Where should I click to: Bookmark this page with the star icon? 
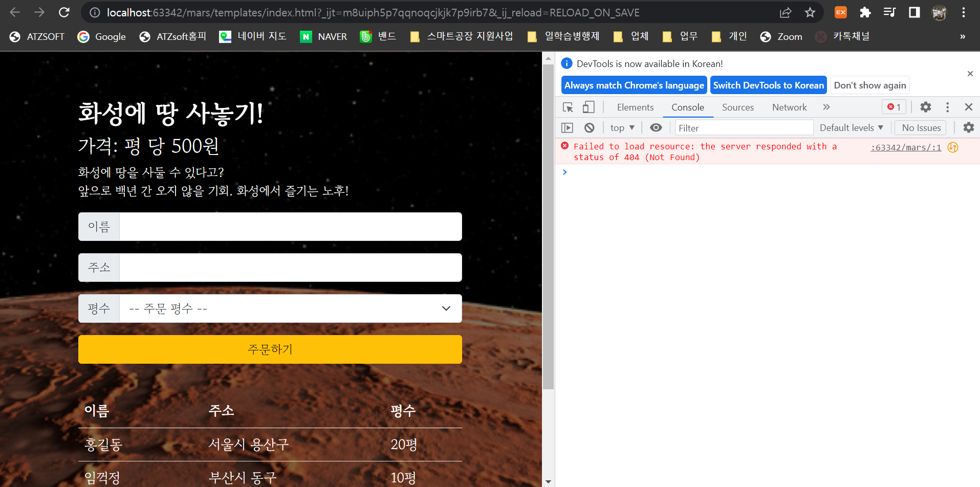[x=810, y=12]
